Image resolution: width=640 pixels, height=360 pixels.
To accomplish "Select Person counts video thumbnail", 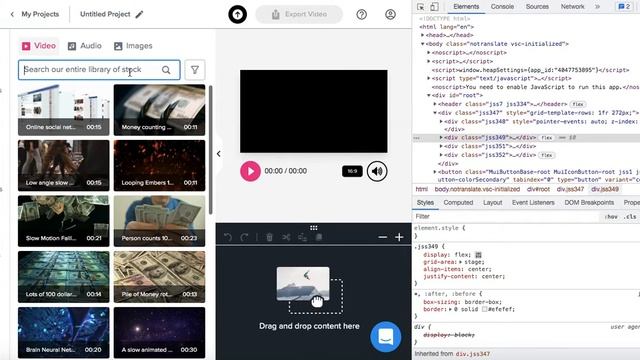I will point(160,221).
